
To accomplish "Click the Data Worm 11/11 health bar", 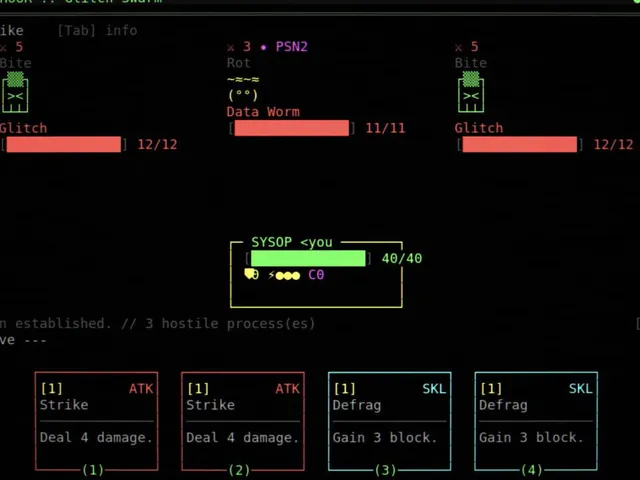I will click(x=291, y=128).
